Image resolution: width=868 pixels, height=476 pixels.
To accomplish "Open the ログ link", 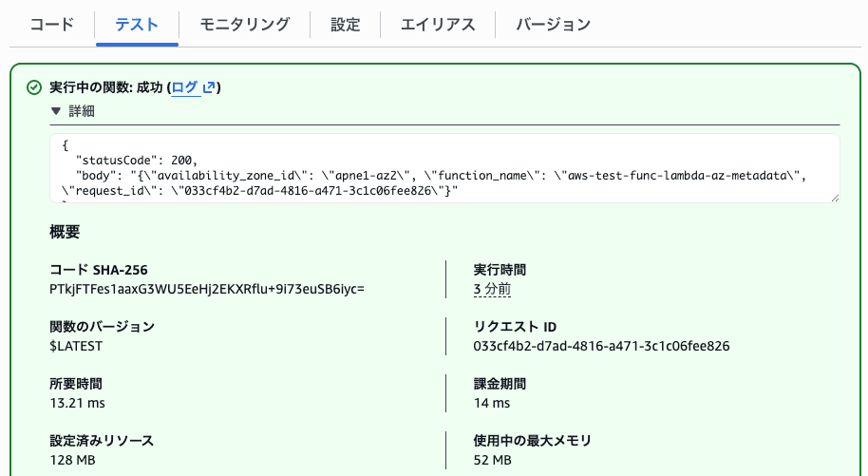I will pyautogui.click(x=185, y=87).
